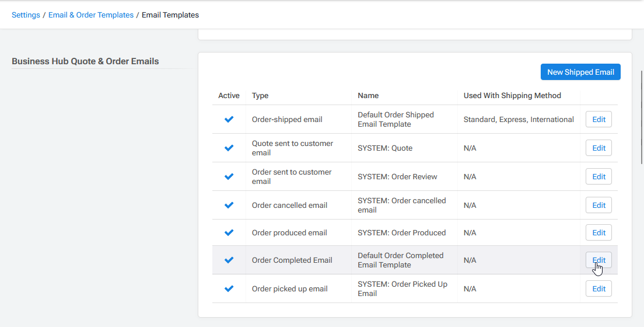
Task: Edit the Order picked up email row
Action: coord(598,288)
